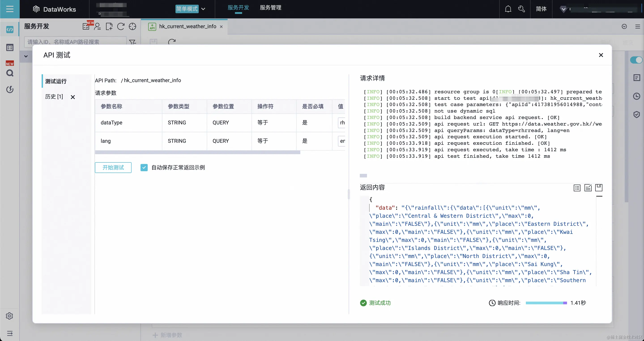The width and height of the screenshot is (644, 341).
Task: Click the lang parameter name cell
Action: (x=128, y=141)
